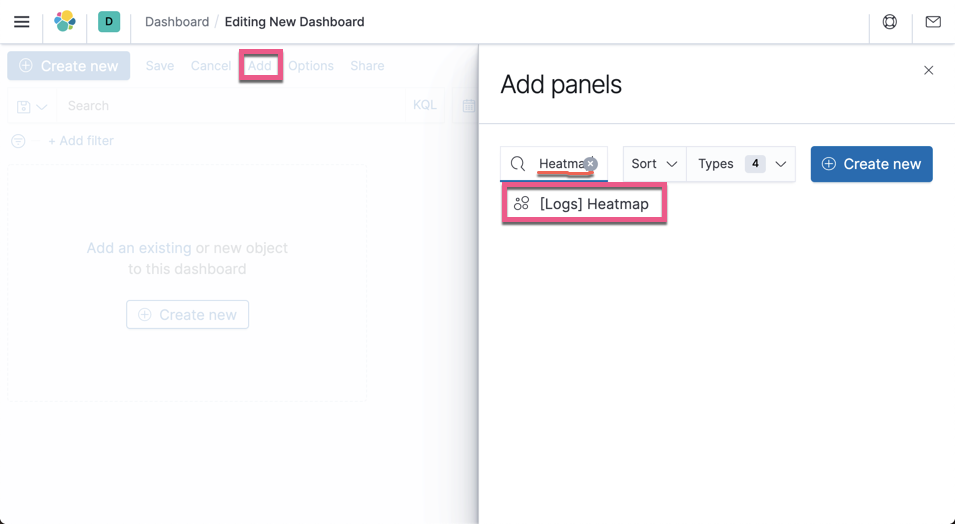Toggle the KQL query language switch
This screenshot has height=524, width=955.
(x=425, y=105)
